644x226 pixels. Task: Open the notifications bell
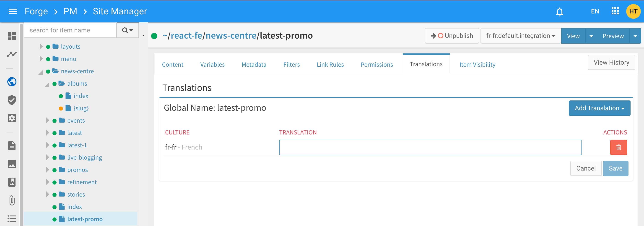coord(559,11)
